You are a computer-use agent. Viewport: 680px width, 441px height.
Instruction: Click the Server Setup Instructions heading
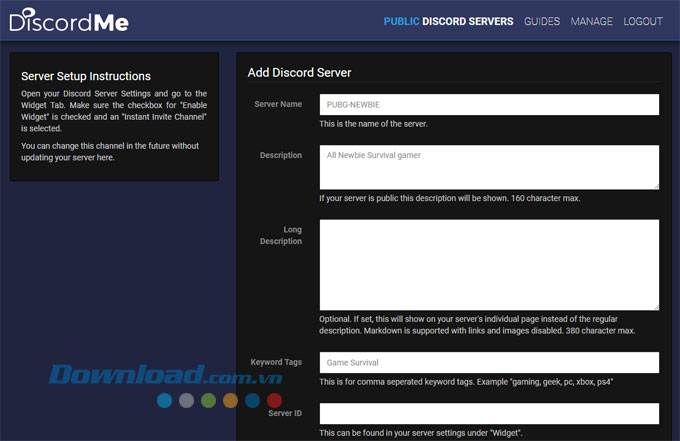(x=86, y=76)
